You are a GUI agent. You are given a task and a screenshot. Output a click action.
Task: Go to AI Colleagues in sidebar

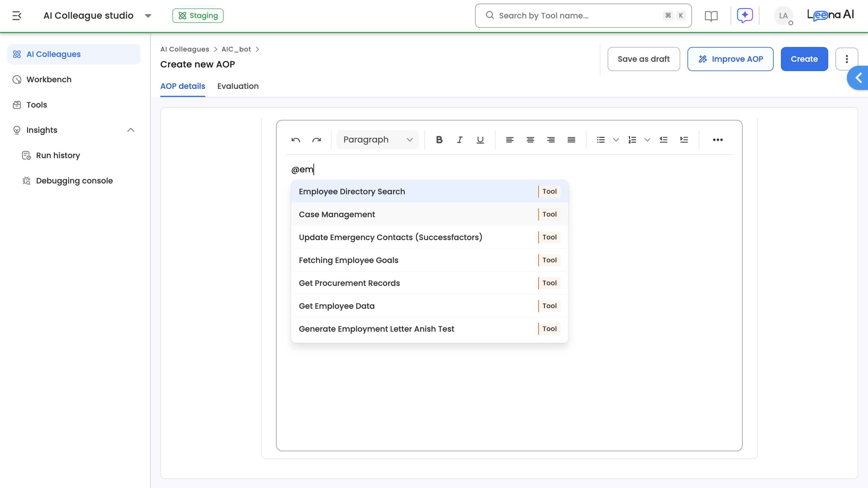click(x=74, y=54)
